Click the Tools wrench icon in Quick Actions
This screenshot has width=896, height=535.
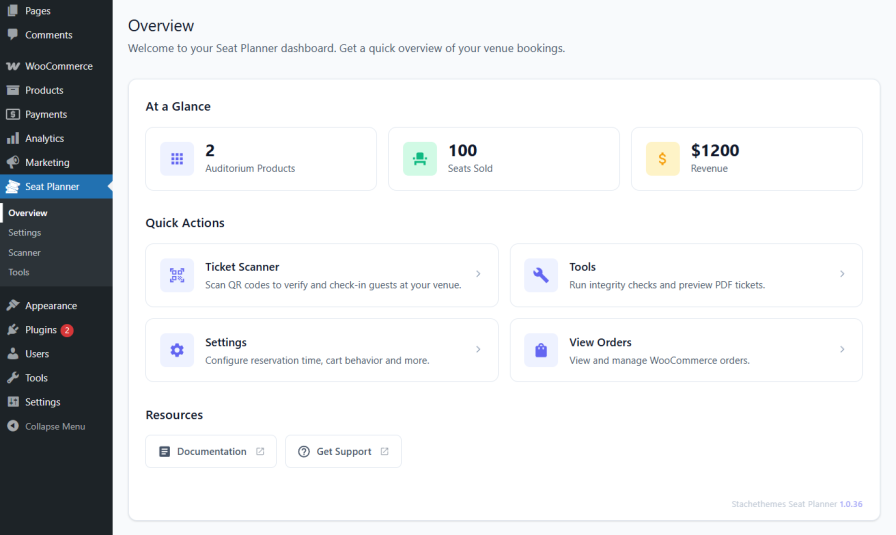(541, 275)
